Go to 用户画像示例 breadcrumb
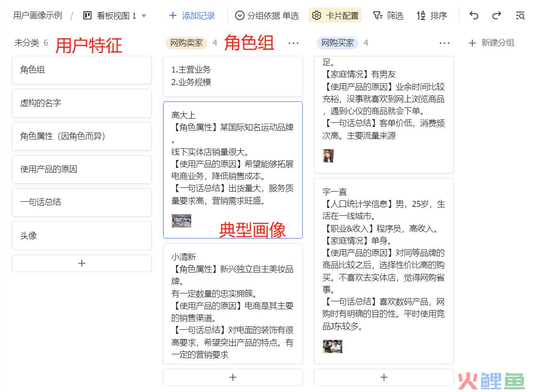536x392 pixels. coord(38,15)
